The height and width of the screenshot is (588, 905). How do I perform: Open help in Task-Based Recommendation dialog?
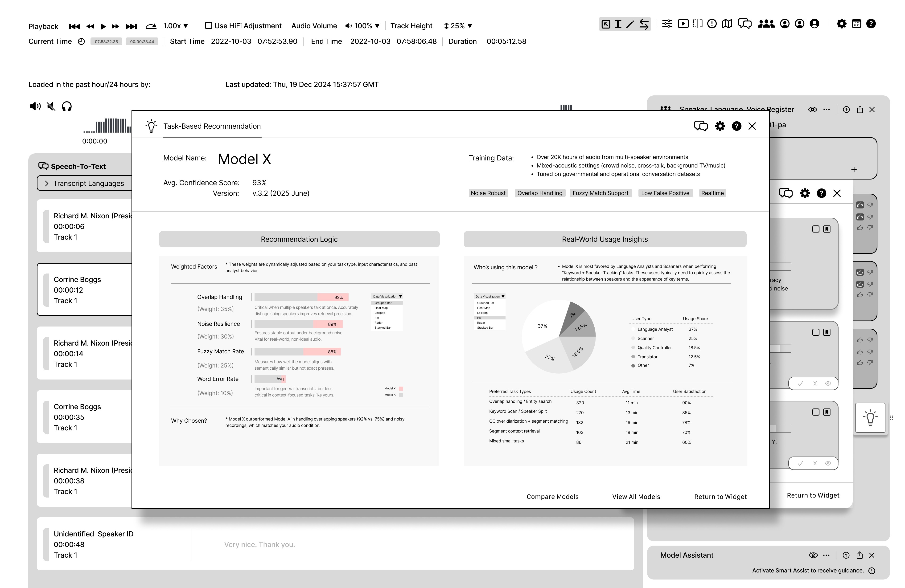click(x=736, y=126)
